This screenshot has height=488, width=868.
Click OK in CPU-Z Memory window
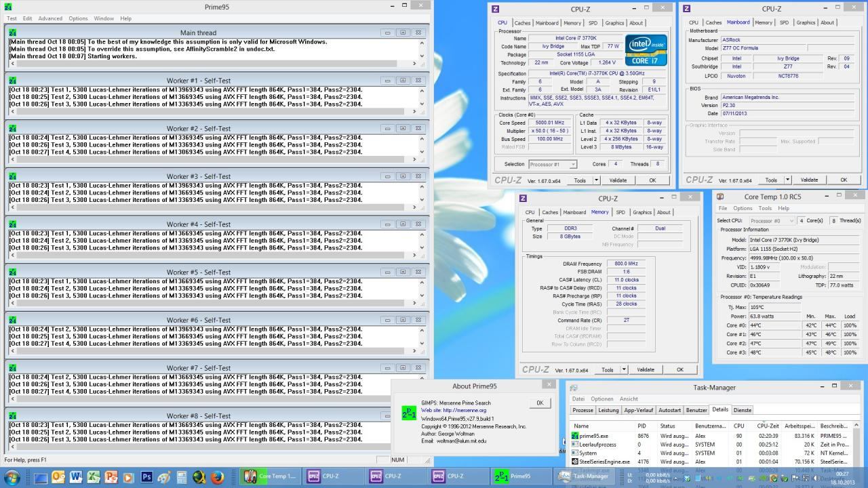coord(680,370)
